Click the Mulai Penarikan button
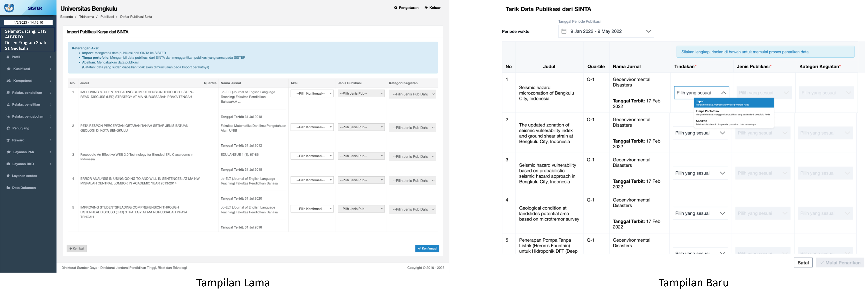Screen dimensions: 868x297 (840, 263)
